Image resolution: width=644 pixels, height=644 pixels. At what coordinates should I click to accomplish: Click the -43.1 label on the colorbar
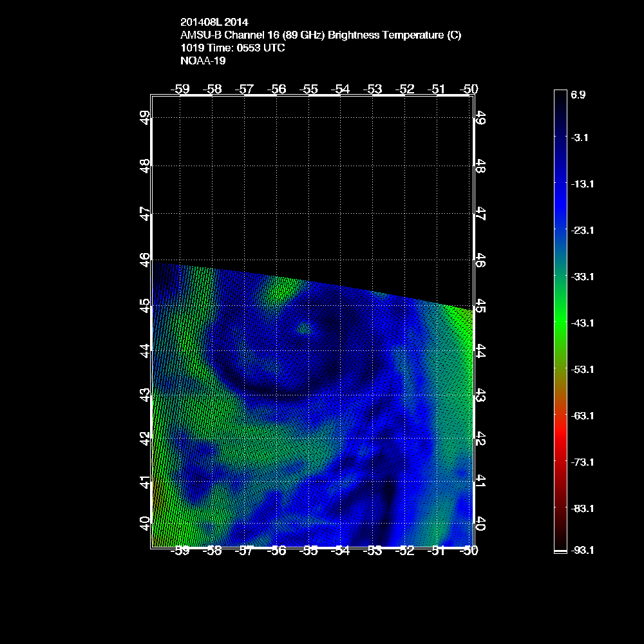click(x=582, y=323)
